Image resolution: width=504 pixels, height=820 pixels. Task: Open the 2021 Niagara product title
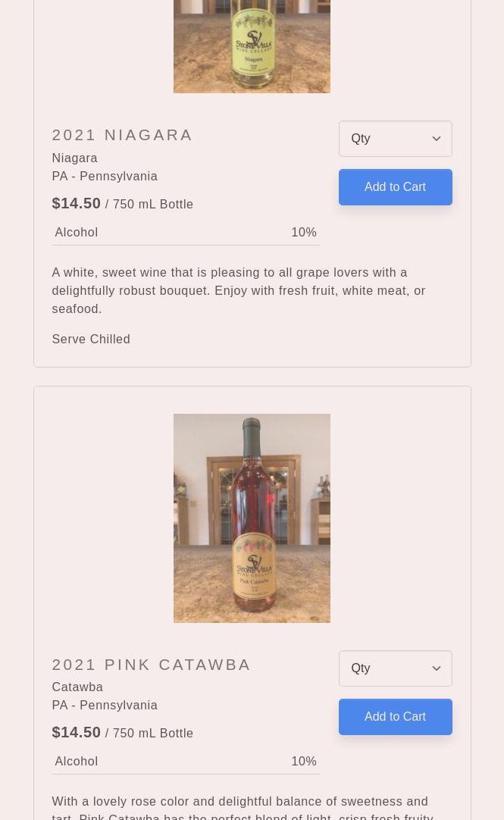coord(122,135)
